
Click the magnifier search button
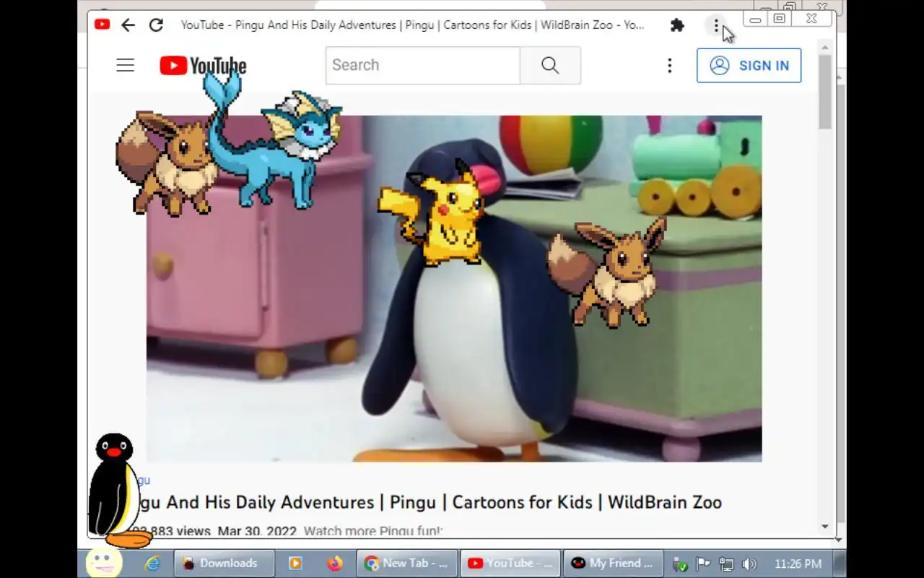tap(550, 65)
